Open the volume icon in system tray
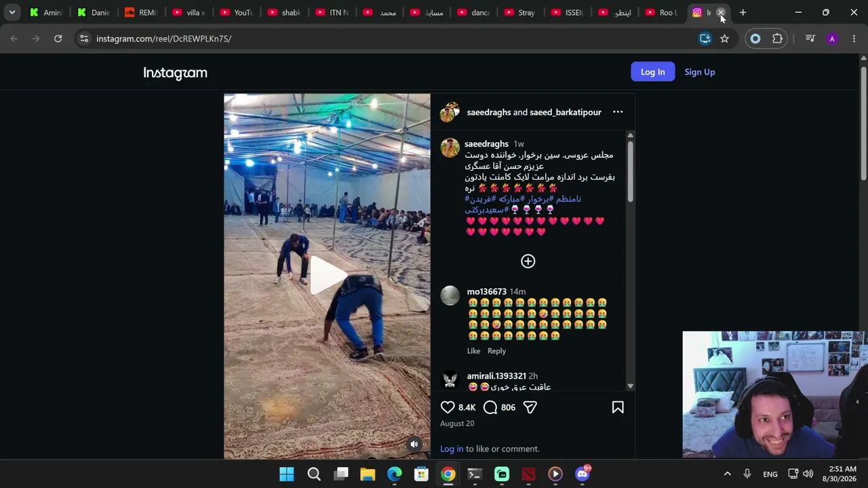868x488 pixels. [x=808, y=474]
